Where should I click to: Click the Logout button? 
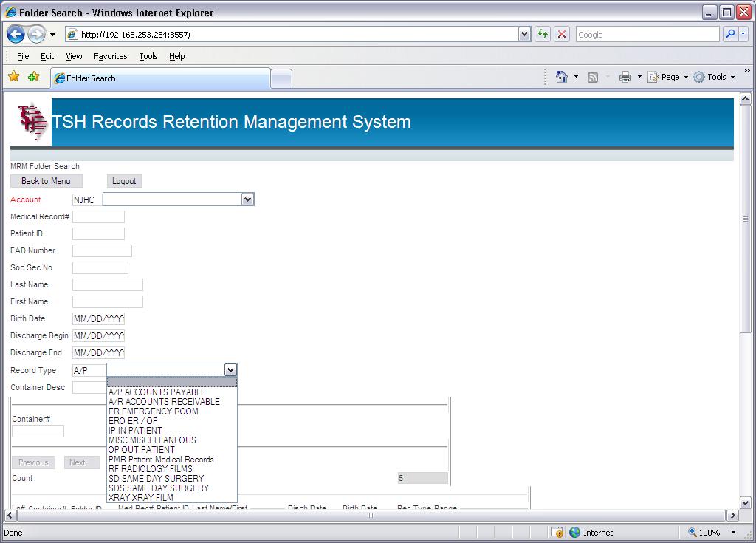click(124, 181)
